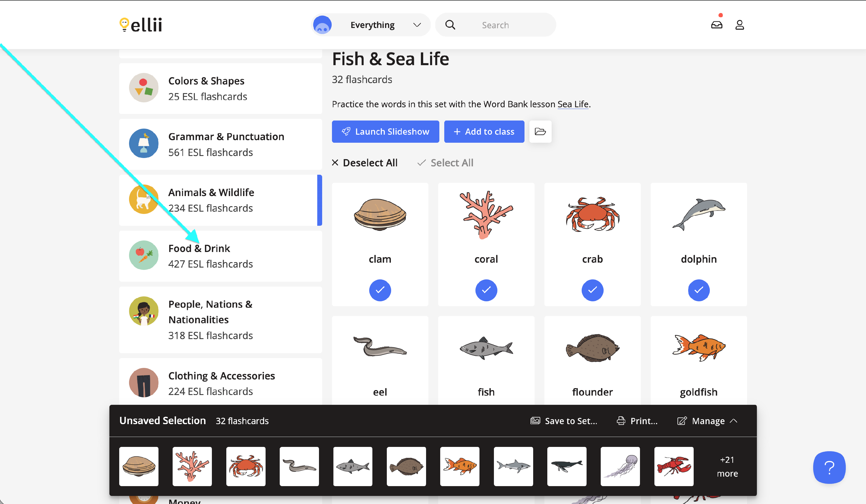Open the user account profile icon

tap(740, 25)
